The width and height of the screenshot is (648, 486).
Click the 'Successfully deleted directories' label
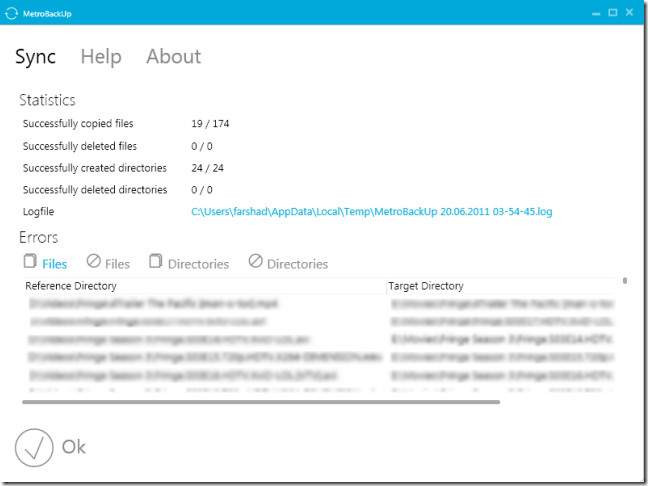pyautogui.click(x=95, y=190)
